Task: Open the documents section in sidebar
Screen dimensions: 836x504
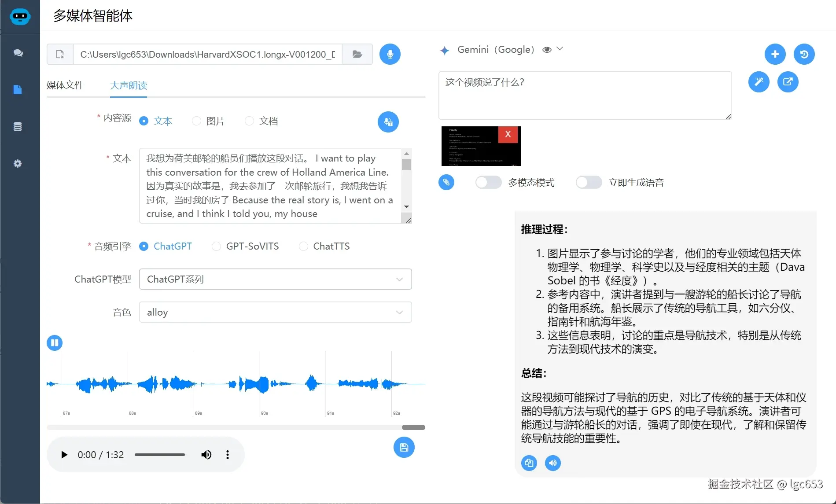Action: pos(18,90)
